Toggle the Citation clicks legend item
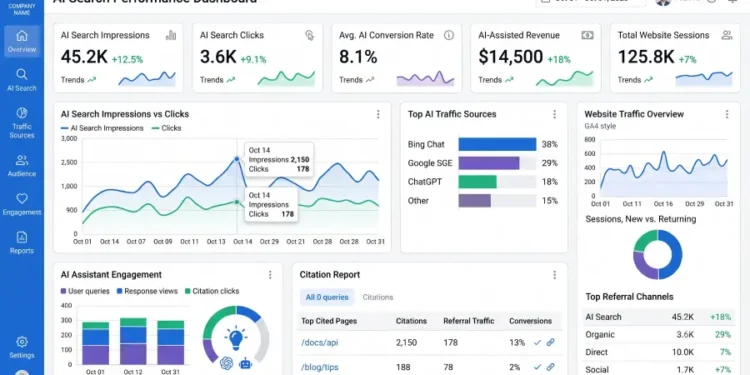 [212, 291]
